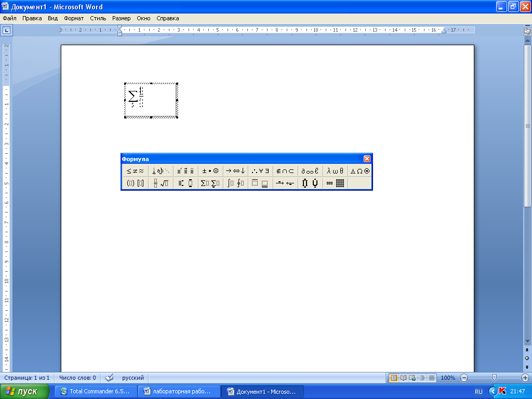Click Документ1 - Microsoft Word taskbar button
Viewport: 532px width, 399px height.
[x=262, y=392]
